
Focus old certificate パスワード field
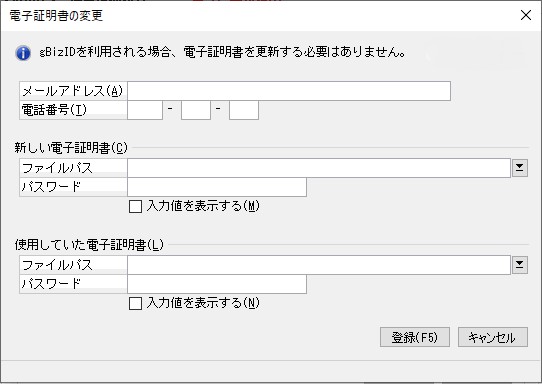point(217,284)
